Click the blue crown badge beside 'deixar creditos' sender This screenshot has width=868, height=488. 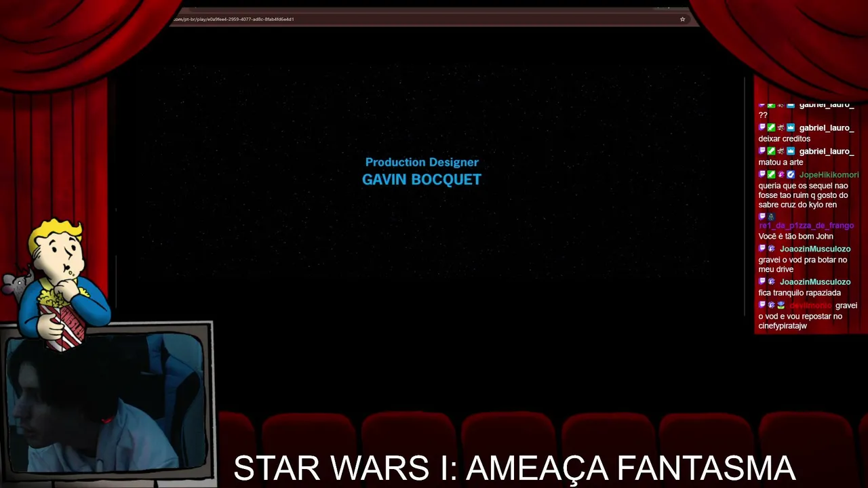coord(790,127)
